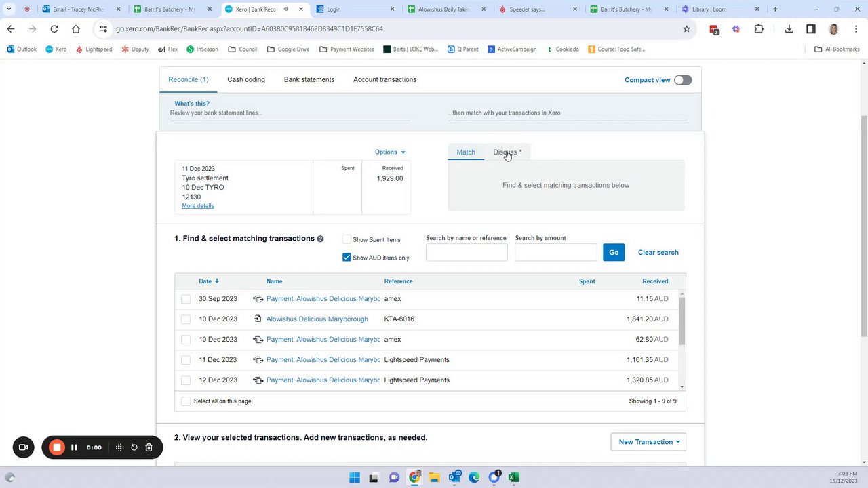Expand the New Transaction dropdown
Viewport: 868px width, 488px height.
(x=648, y=442)
